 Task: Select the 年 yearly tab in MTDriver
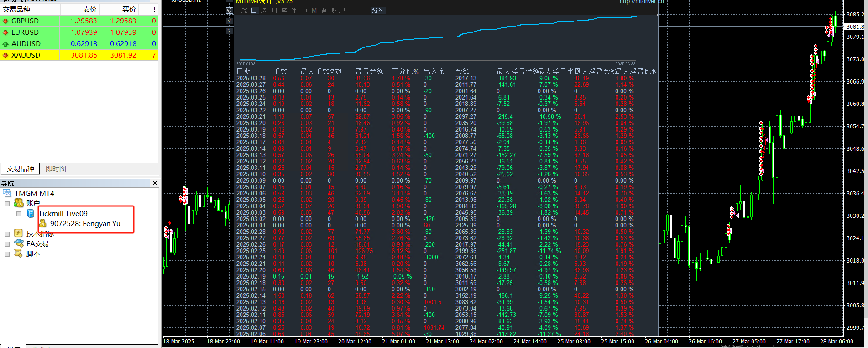tap(294, 11)
